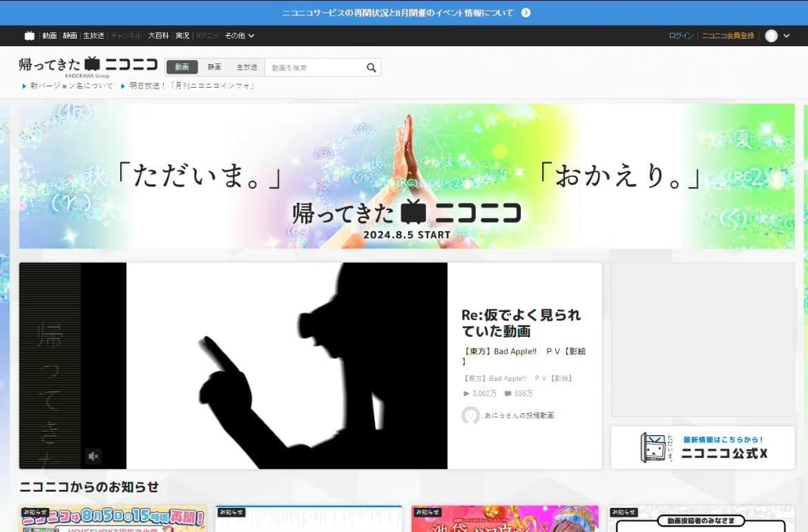Open the チャンネル navigation item
This screenshot has height=532, width=808.
coord(126,35)
